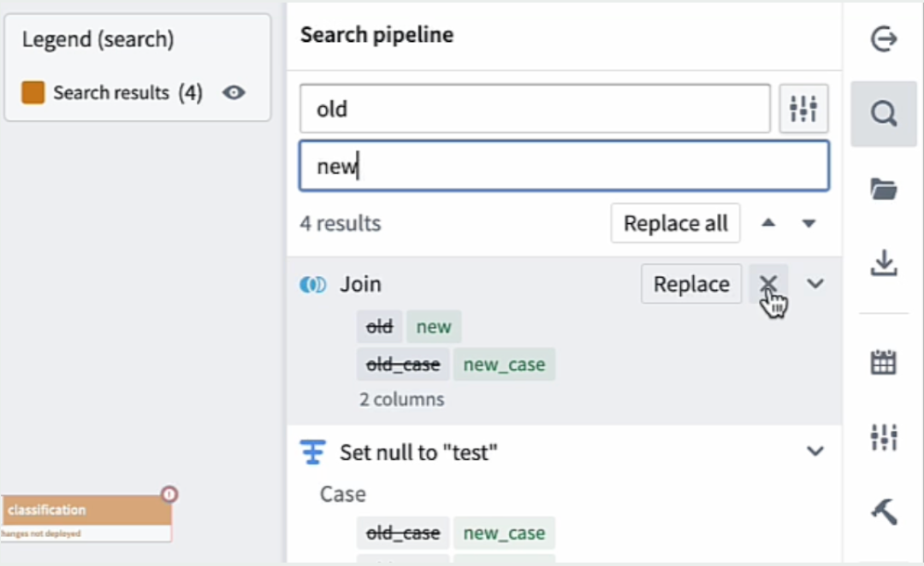Toggle visibility of Search results legend
This screenshot has width=924, height=566.
tap(234, 92)
